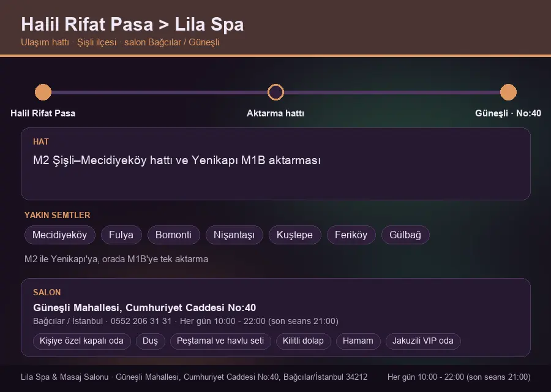The image size is (551, 392).
Task: Select the Mecidiyeköy neighborhood chip
Action: click(x=60, y=235)
